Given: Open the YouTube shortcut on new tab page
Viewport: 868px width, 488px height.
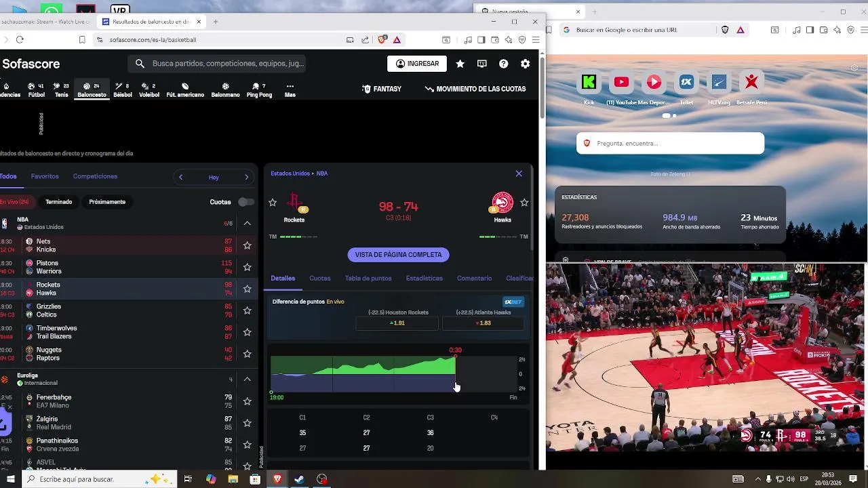Looking at the screenshot, I should pos(621,82).
